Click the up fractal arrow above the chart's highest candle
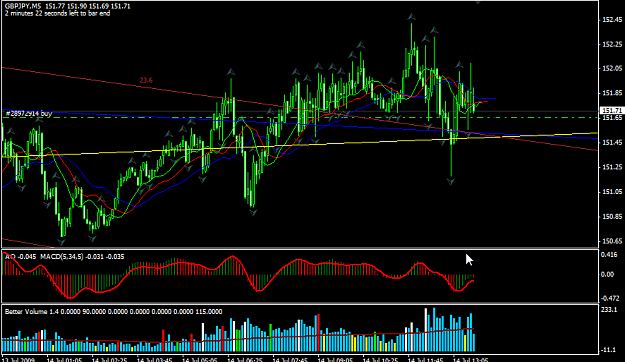 pos(411,17)
